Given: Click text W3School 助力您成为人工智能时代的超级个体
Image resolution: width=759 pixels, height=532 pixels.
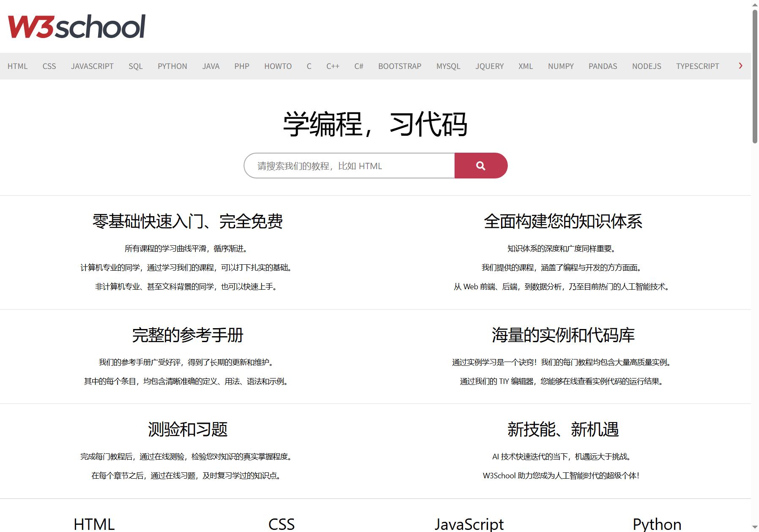Looking at the screenshot, I should 561,476.
